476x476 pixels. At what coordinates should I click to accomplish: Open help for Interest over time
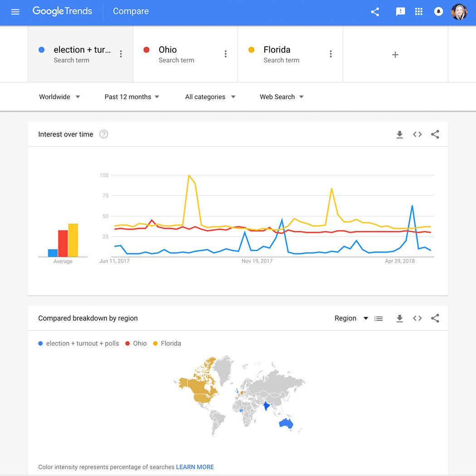click(104, 134)
